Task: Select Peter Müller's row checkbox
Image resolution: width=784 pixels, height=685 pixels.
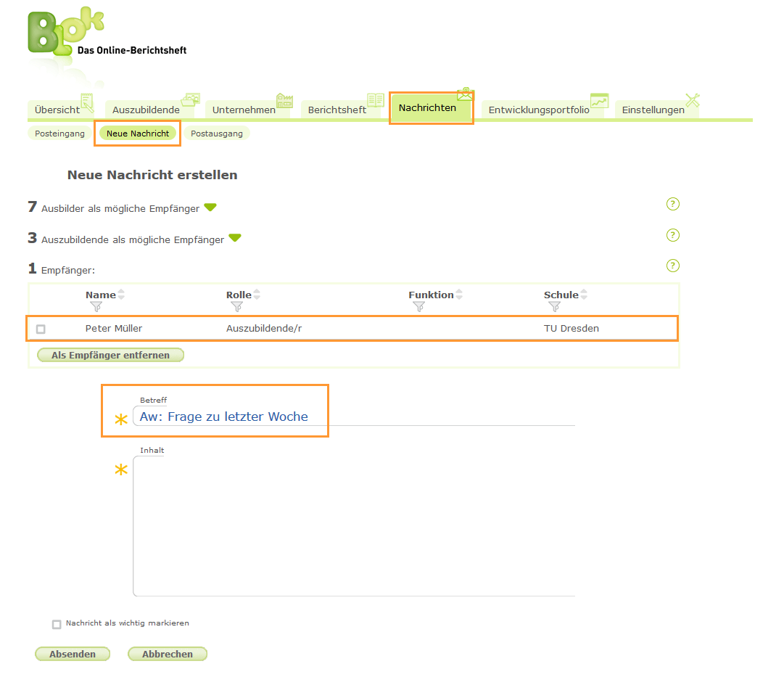Action: coord(41,329)
